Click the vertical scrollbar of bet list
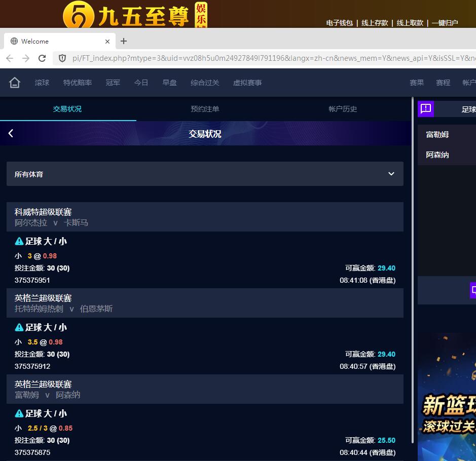This screenshot has width=476, height=461. click(412, 270)
